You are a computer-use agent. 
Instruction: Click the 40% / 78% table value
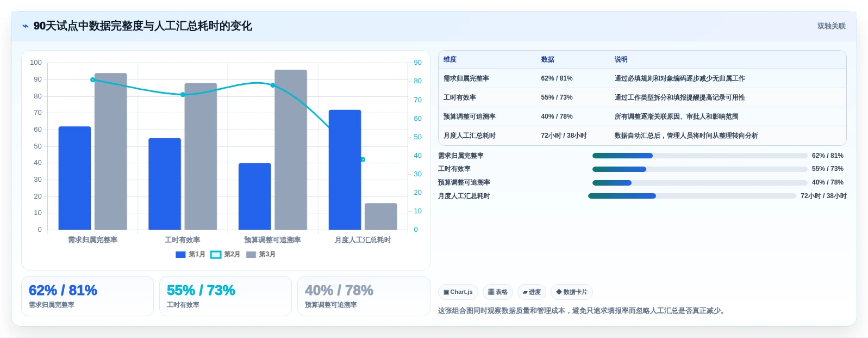pos(557,116)
